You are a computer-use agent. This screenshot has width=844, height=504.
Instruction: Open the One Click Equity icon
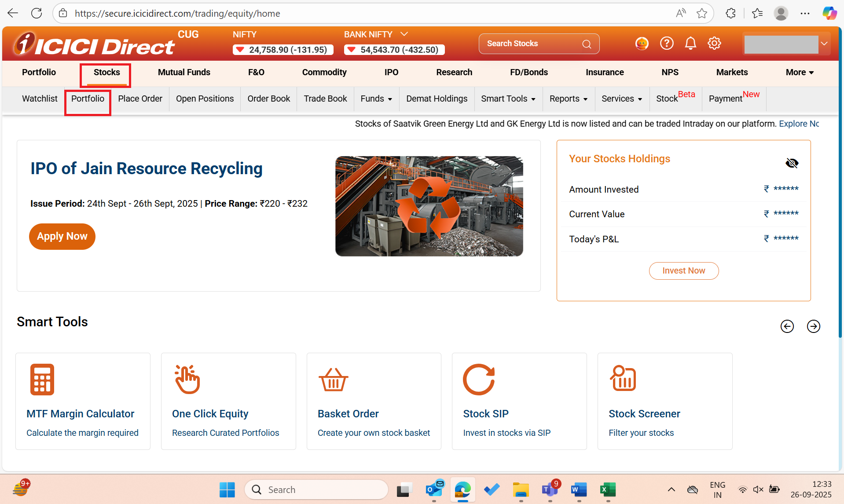tap(187, 379)
